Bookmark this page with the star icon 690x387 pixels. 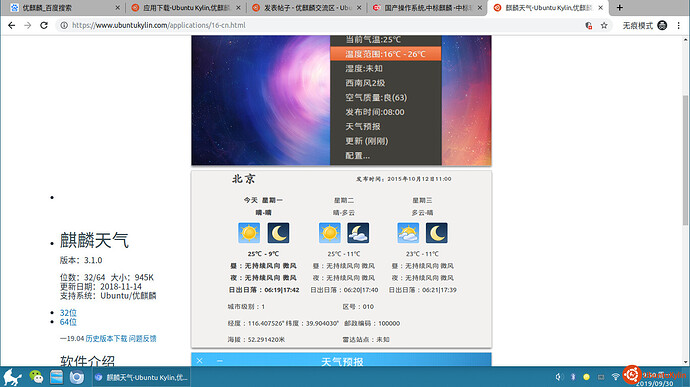604,26
